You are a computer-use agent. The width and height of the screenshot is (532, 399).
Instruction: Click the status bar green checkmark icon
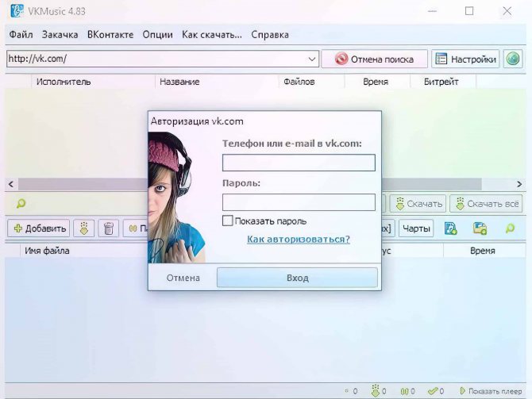point(433,391)
